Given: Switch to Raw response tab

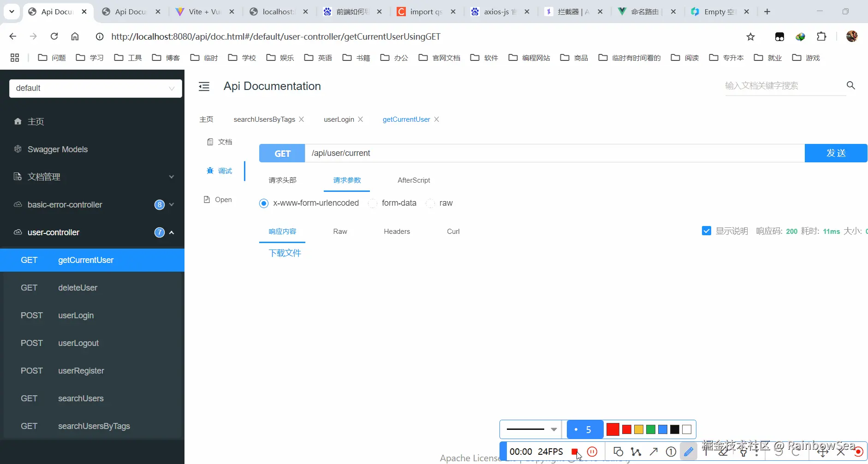Looking at the screenshot, I should tap(340, 231).
